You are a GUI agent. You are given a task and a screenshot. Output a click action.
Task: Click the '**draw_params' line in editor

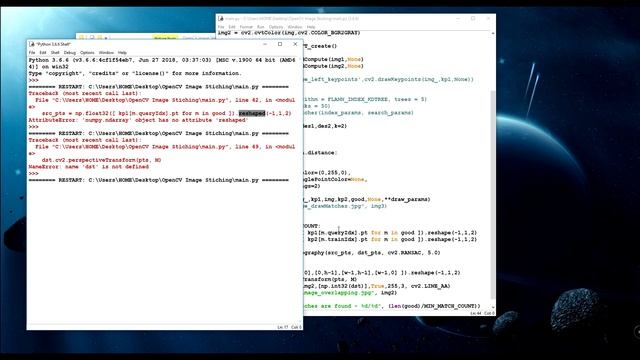367,199
